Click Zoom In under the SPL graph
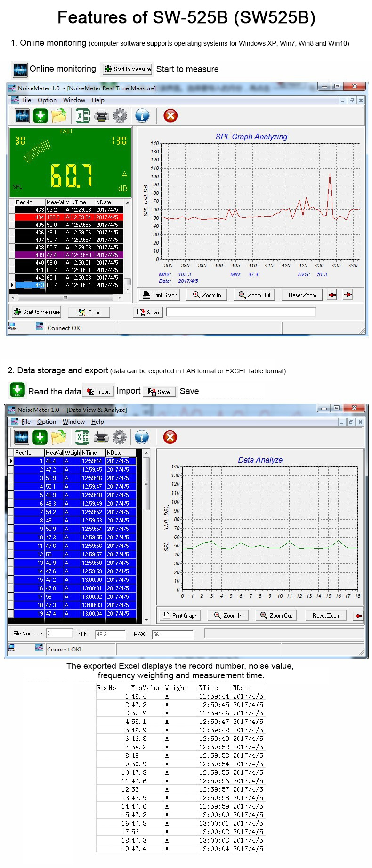The height and width of the screenshot is (868, 372). [x=207, y=295]
